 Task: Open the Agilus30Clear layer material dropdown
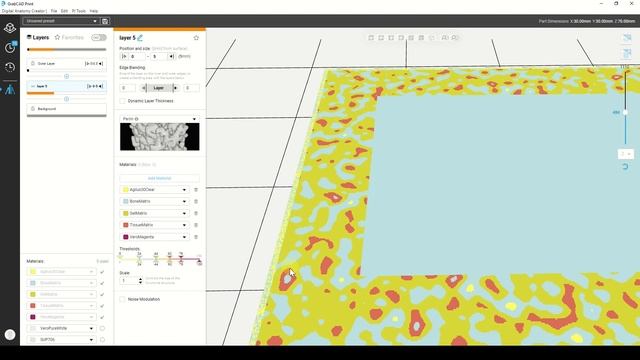click(x=155, y=190)
